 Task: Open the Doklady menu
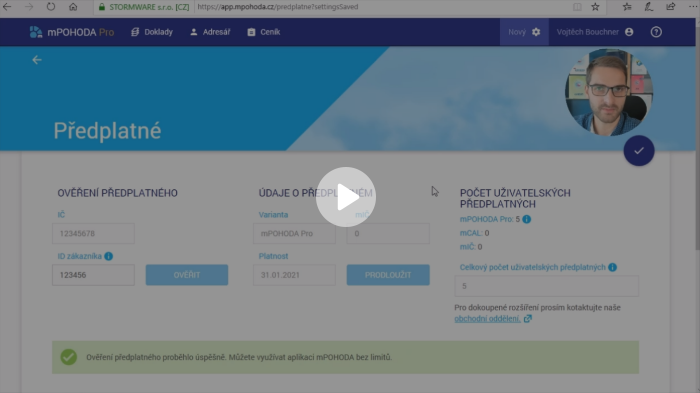152,32
